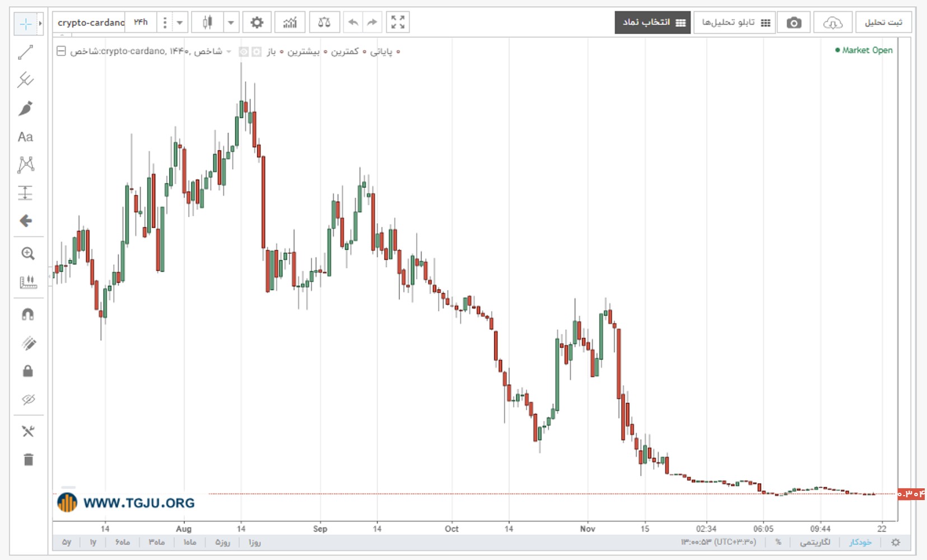927x560 pixels.
Task: Open the tools icon above trash
Action: pyautogui.click(x=27, y=431)
